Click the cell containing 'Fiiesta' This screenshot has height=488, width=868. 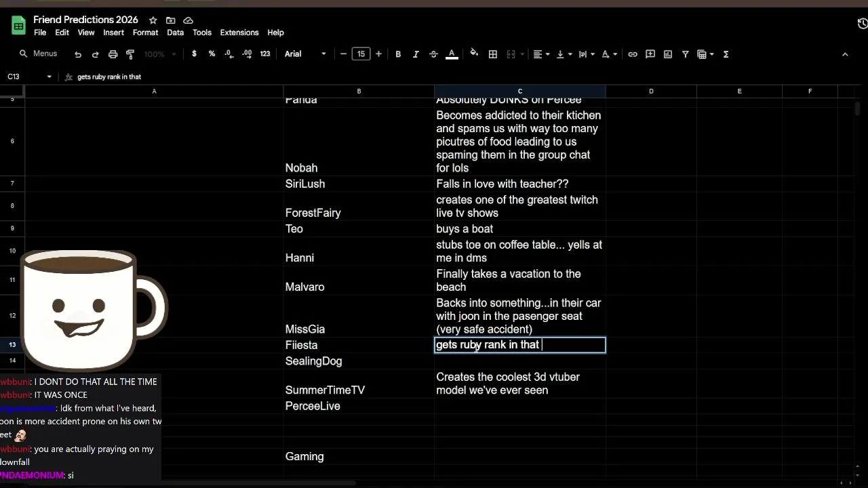coord(359,345)
